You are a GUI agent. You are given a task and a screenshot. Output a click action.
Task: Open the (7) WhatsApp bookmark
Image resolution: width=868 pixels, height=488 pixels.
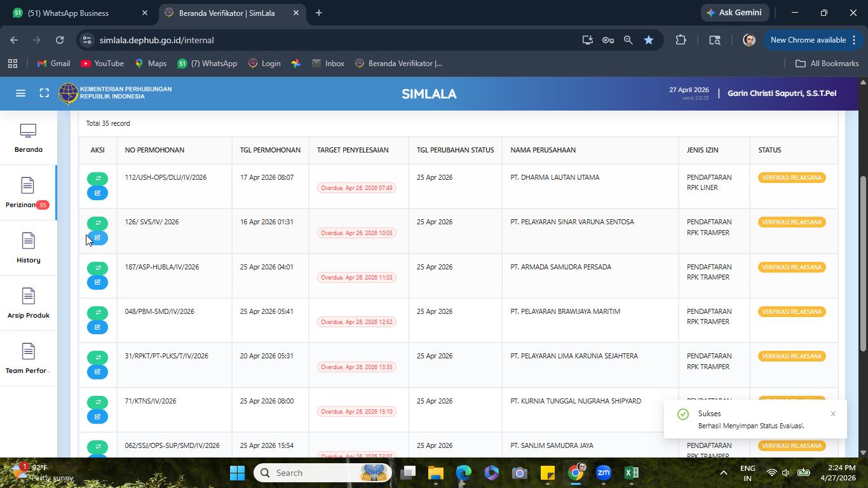207,64
